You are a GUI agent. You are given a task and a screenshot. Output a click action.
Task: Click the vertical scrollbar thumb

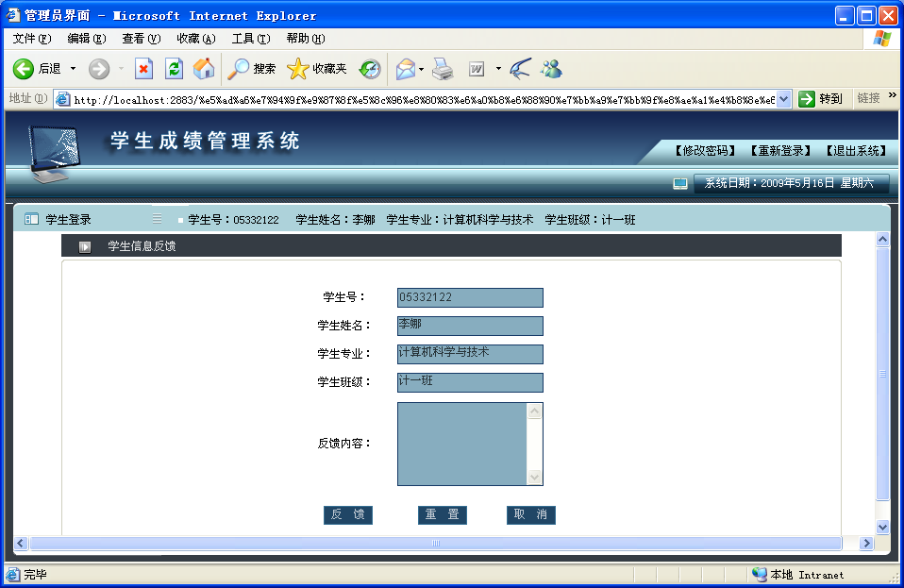(x=882, y=374)
